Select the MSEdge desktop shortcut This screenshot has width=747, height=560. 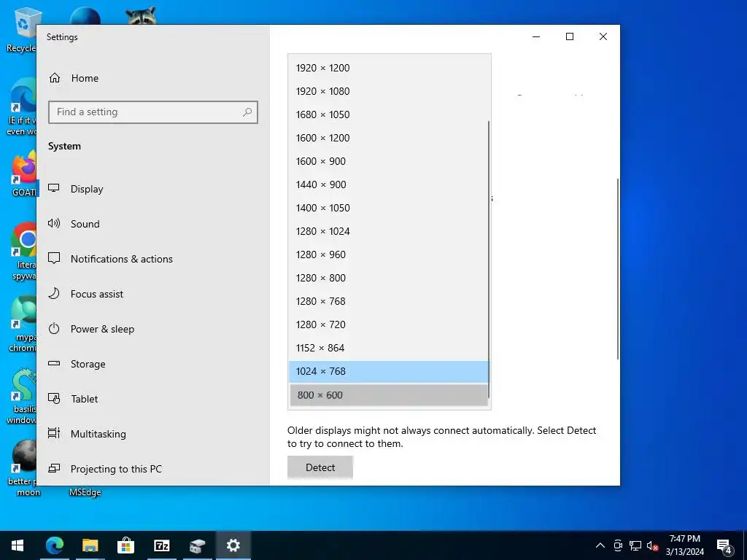coord(85,492)
